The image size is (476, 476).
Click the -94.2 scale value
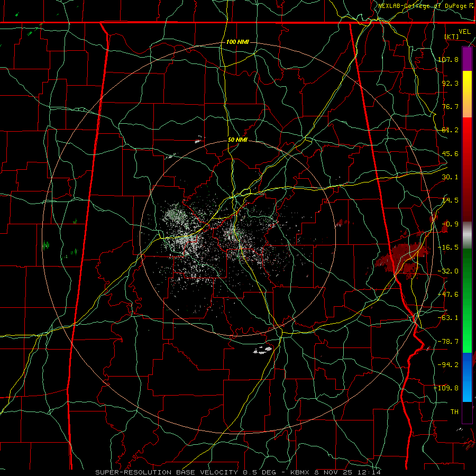[x=448, y=364]
